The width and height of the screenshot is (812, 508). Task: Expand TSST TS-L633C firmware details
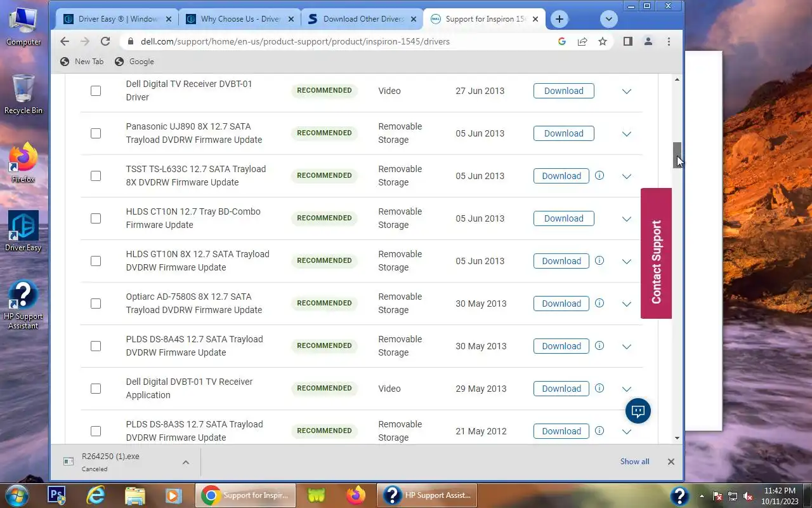tap(627, 177)
